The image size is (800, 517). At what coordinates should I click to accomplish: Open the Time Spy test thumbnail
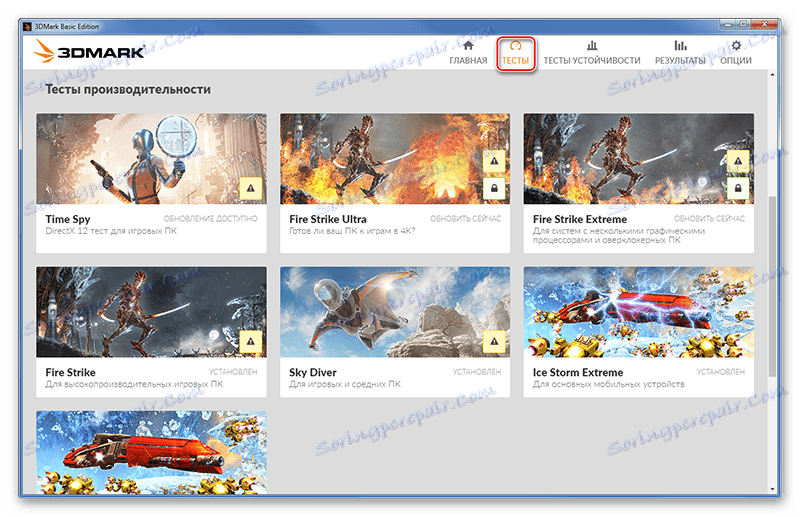coord(151,159)
